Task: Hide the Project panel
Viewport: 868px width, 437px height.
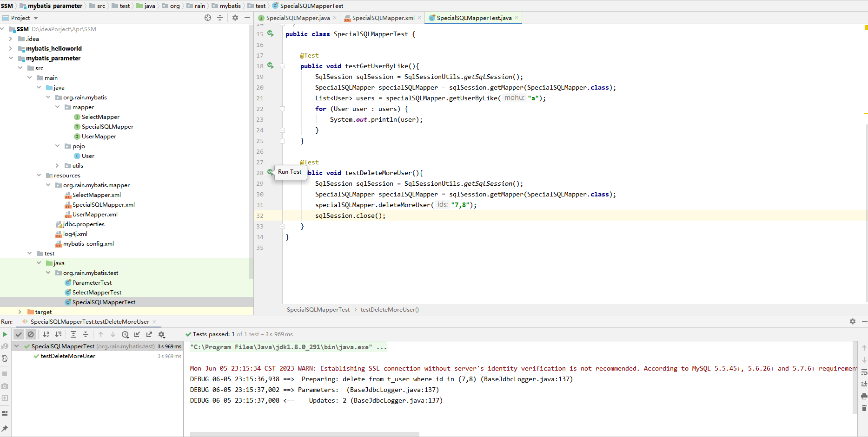Action: [247, 18]
